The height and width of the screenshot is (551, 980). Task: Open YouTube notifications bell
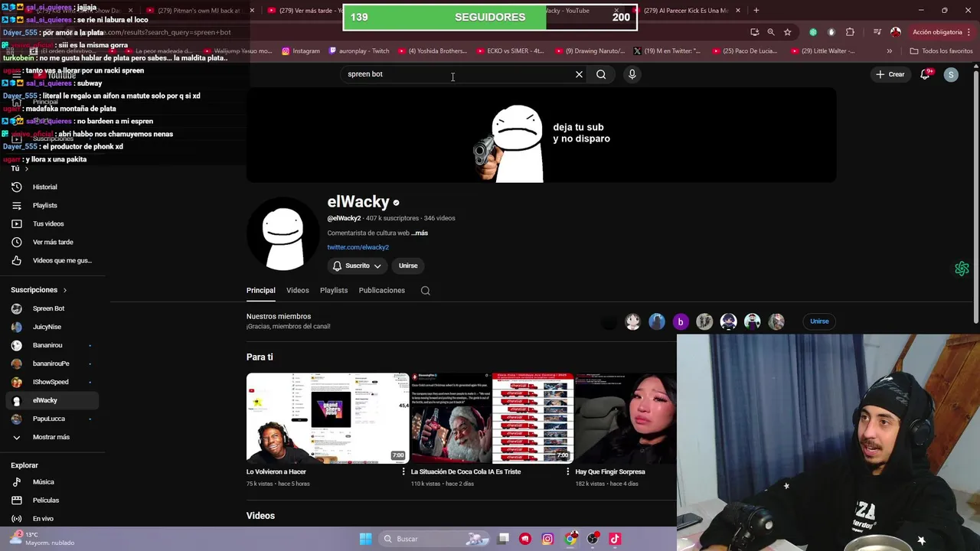(x=925, y=74)
